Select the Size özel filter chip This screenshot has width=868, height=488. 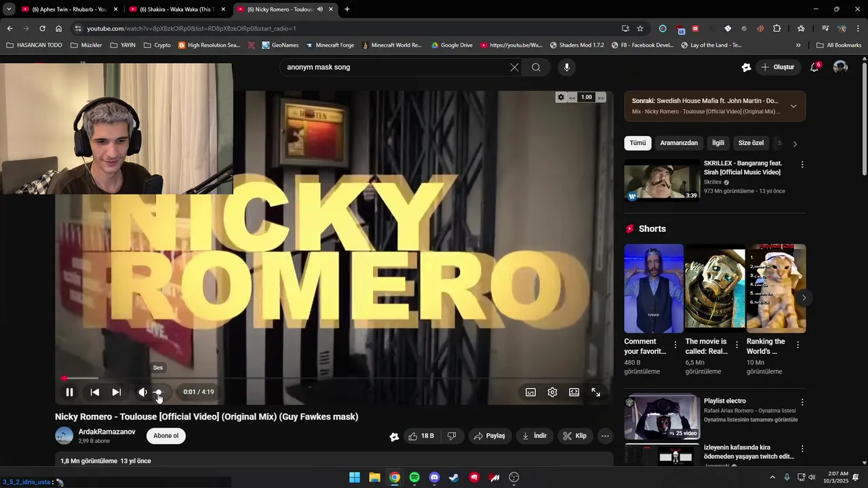pyautogui.click(x=751, y=143)
